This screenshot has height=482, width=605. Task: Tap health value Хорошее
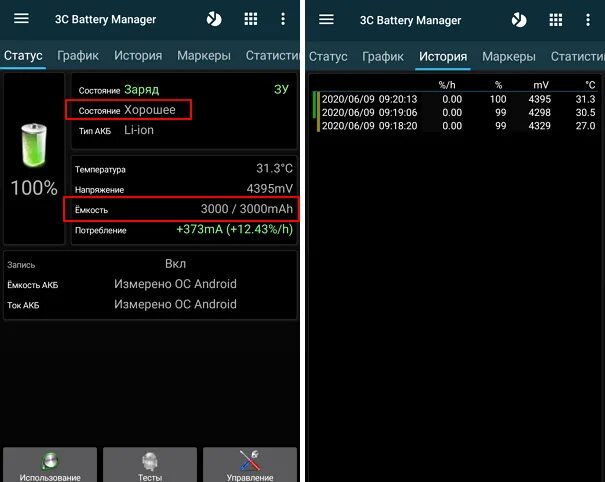pyautogui.click(x=150, y=110)
